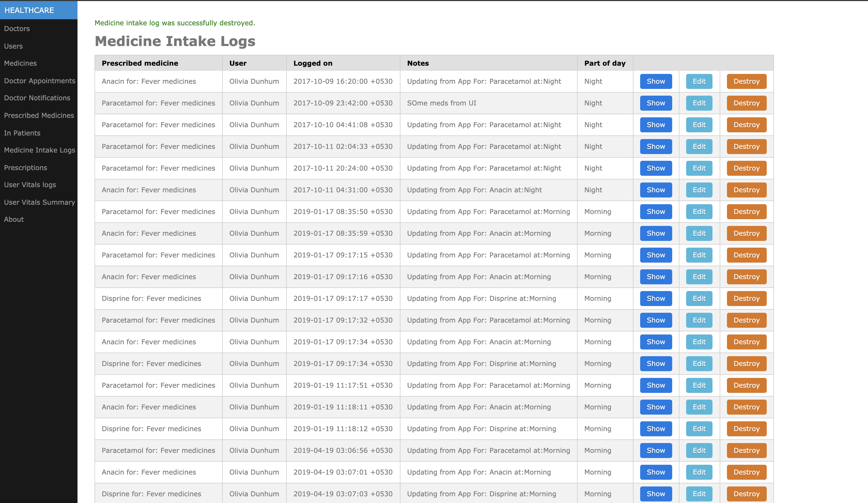Open the Prescriptions sidebar link
Viewport: 868px width, 503px height.
[x=26, y=168]
